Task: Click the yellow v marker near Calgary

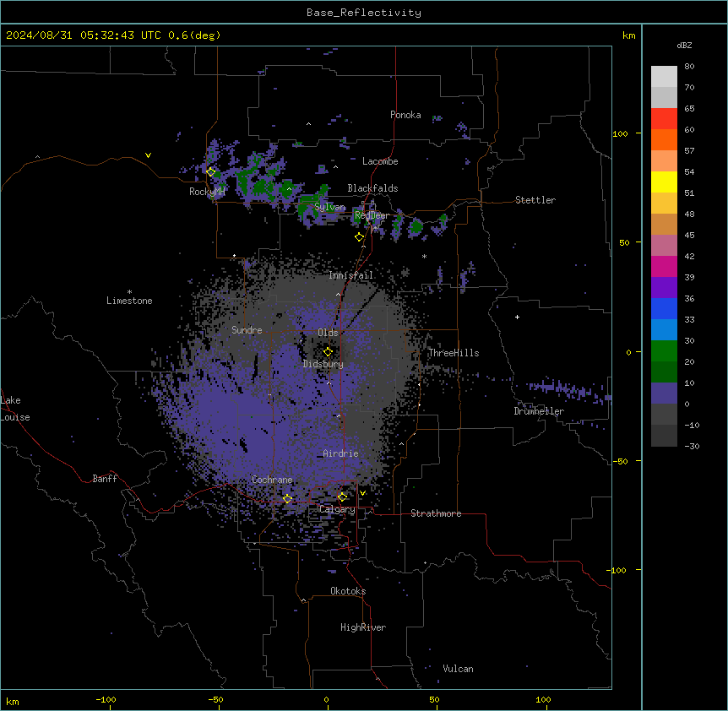Action: pyautogui.click(x=362, y=492)
